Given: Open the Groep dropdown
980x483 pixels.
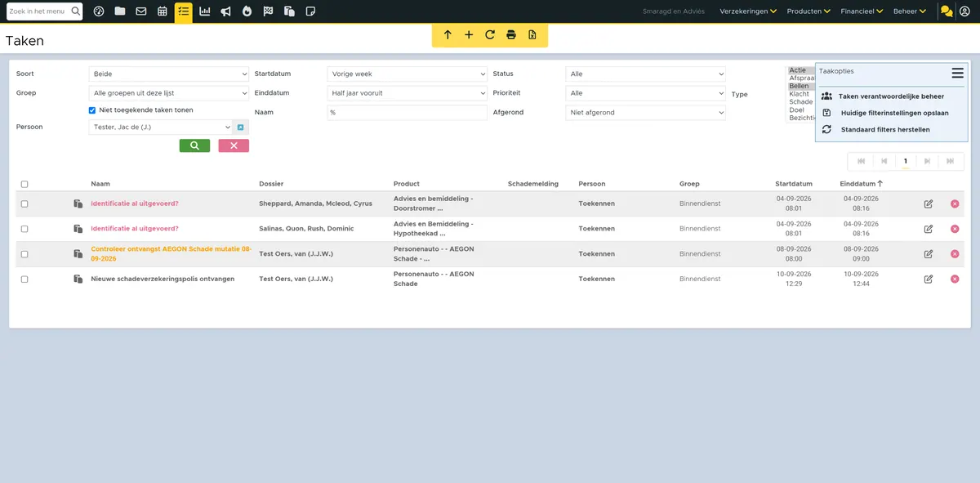Looking at the screenshot, I should (168, 93).
